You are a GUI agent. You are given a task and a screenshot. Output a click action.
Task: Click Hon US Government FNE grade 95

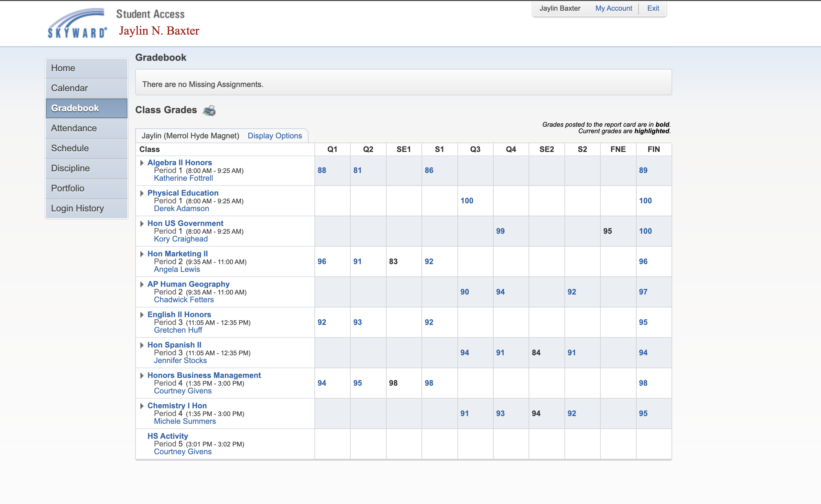(x=608, y=231)
